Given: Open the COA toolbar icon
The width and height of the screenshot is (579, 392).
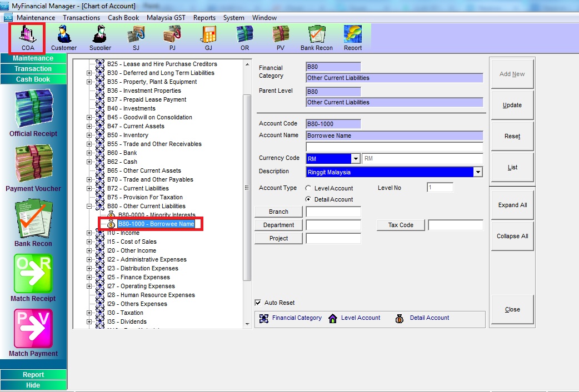Looking at the screenshot, I should [27, 37].
